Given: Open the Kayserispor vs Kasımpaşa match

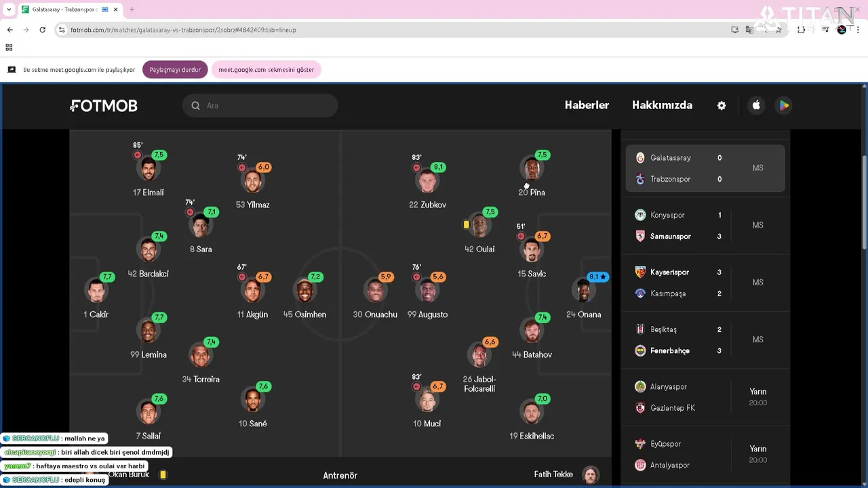Looking at the screenshot, I should [x=705, y=283].
